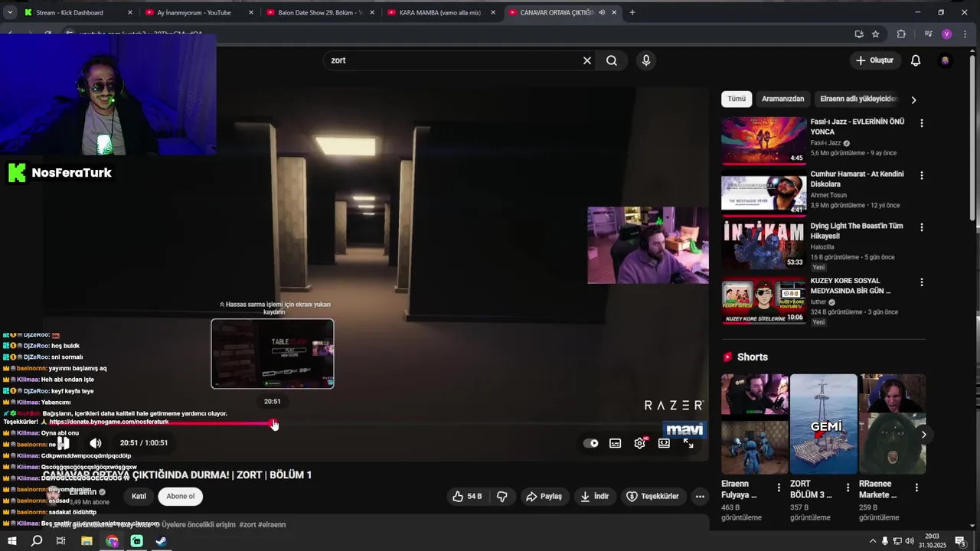The height and width of the screenshot is (551, 980).
Task: Open Windows Start menu
Action: click(x=12, y=541)
